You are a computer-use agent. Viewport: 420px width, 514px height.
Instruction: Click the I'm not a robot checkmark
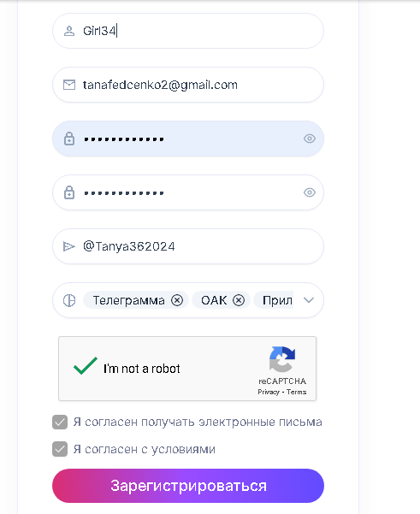pos(86,366)
